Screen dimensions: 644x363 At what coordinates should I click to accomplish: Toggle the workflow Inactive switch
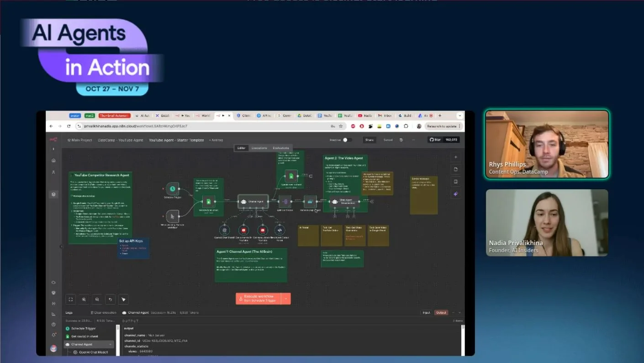(x=347, y=140)
